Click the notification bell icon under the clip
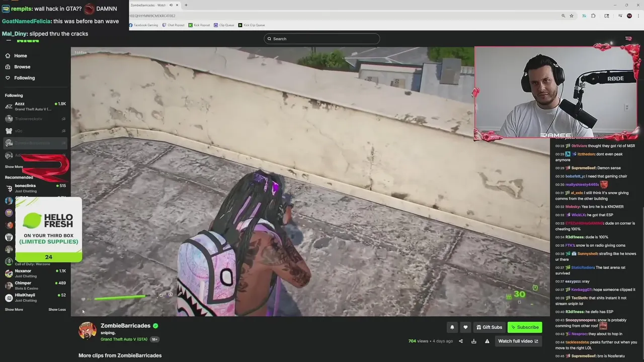644x362 pixels. [x=452, y=327]
